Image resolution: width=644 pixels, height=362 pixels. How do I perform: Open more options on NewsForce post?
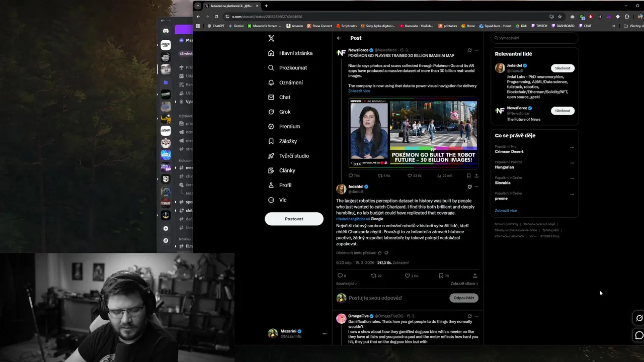coord(476,50)
